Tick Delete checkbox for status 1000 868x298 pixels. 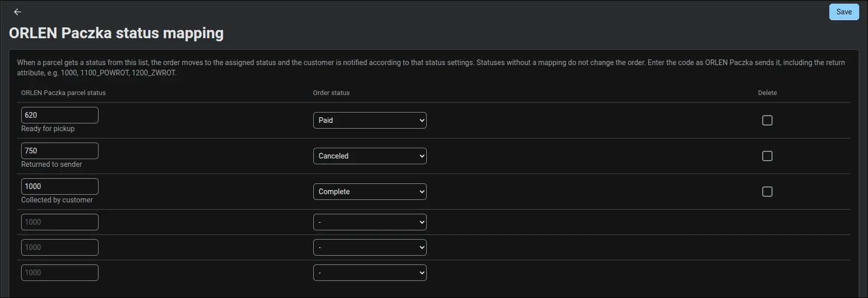tap(767, 192)
